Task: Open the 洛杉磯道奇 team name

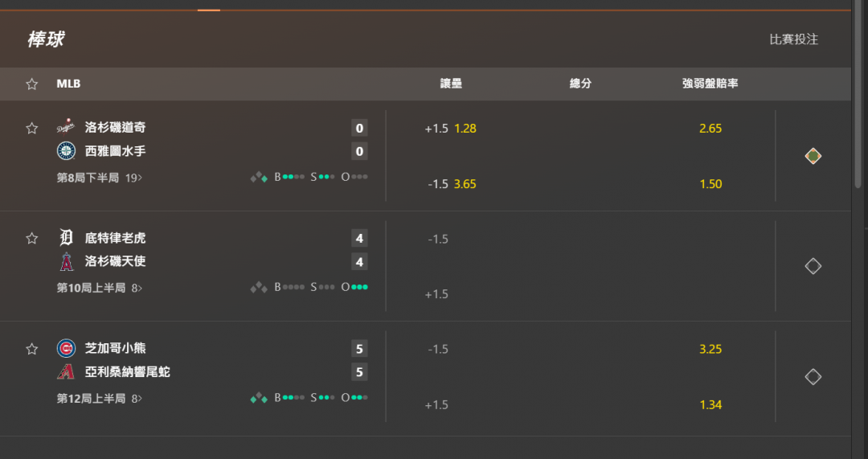Action: click(x=115, y=127)
